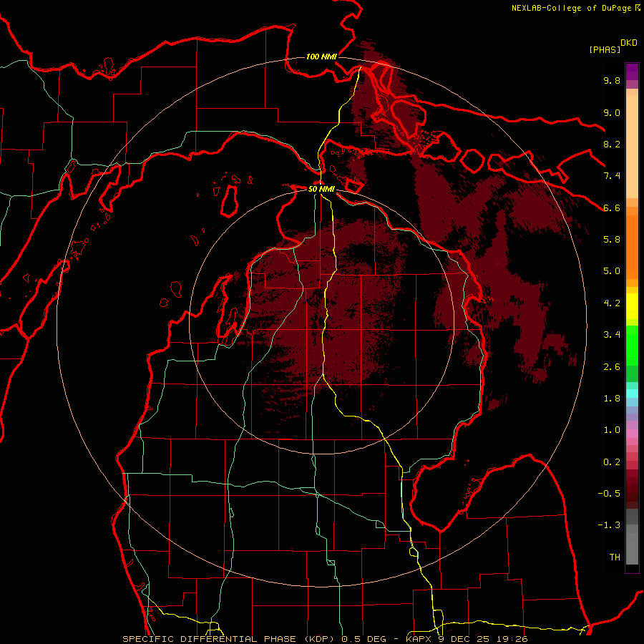
Task: Click the 4.2 legend value
Action: click(612, 303)
